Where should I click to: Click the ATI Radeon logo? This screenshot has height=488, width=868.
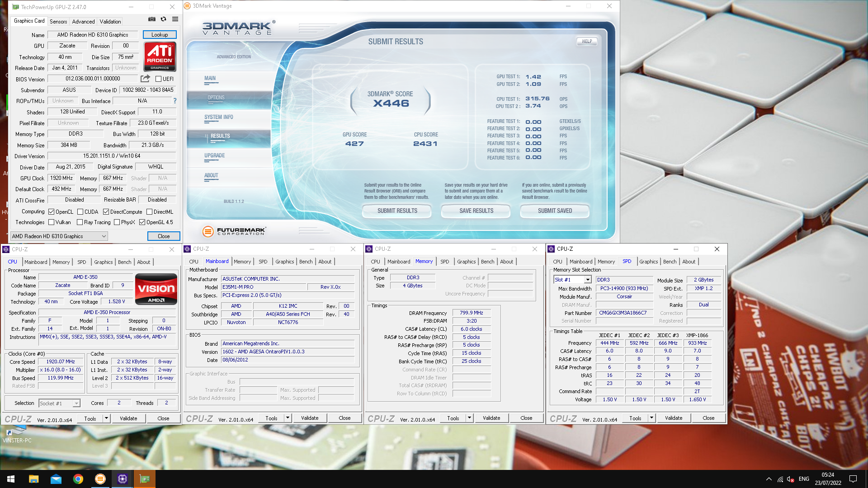point(160,57)
